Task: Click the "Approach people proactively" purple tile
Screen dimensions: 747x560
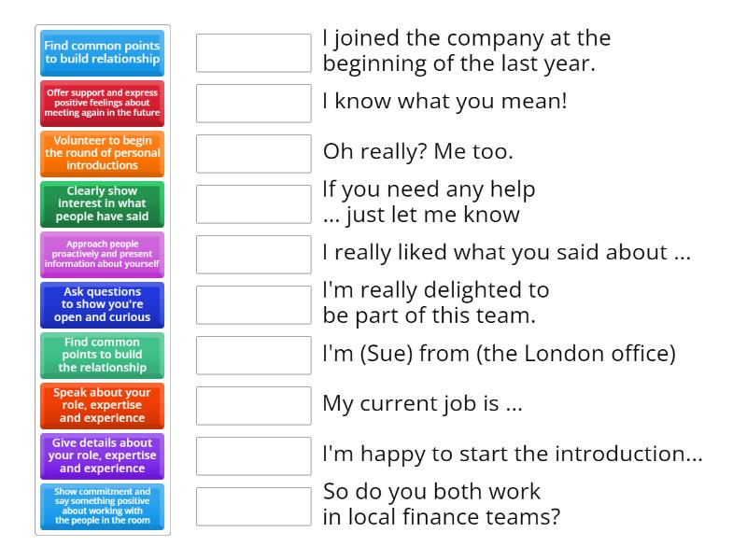Action: [x=103, y=254]
